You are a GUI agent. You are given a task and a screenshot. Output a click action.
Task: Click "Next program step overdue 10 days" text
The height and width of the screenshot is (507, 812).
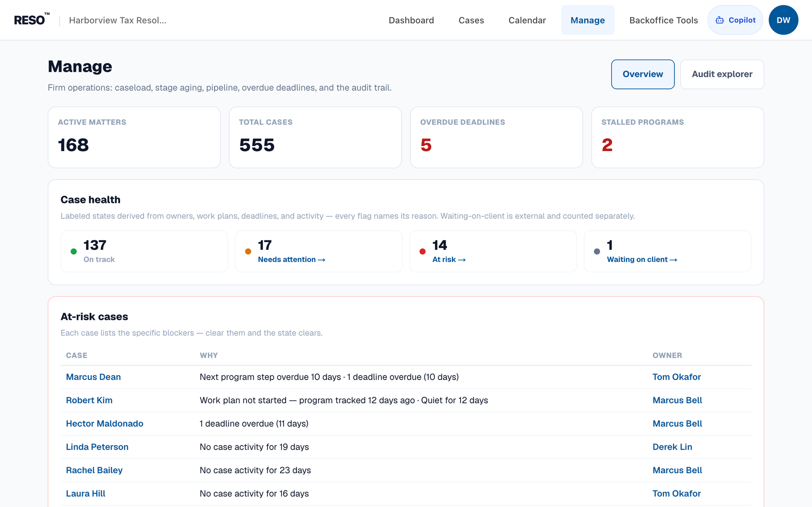[270, 377]
